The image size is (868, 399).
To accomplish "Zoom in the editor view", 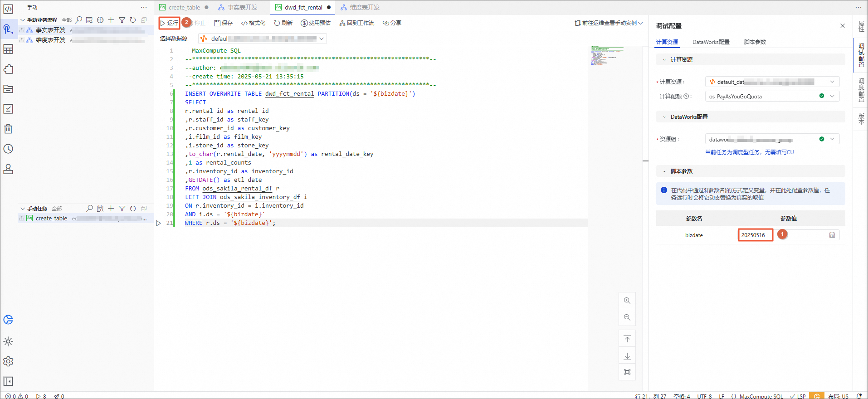I will [627, 301].
